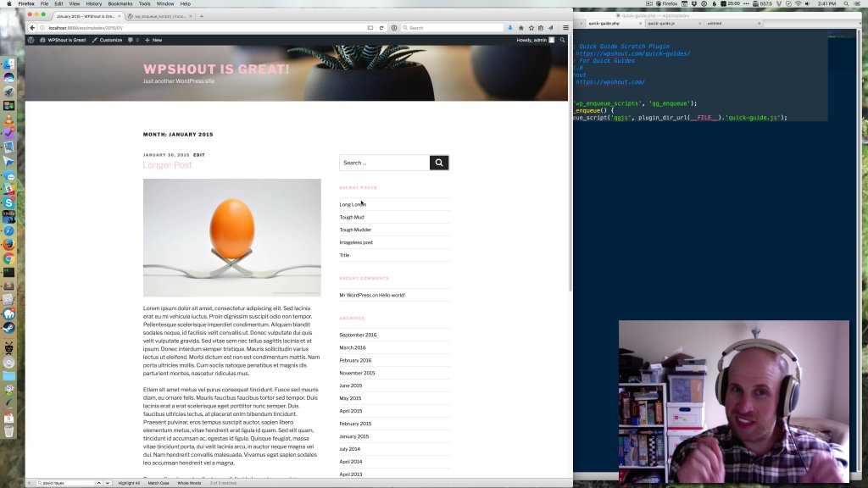This screenshot has height=488, width=868.
Task: Open VLC from the dock
Action: [x=8, y=119]
